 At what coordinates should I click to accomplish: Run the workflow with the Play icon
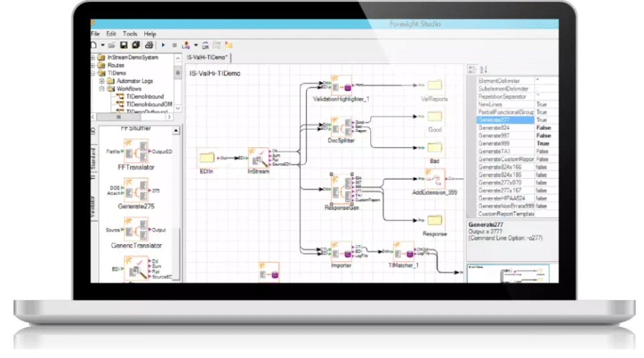pyautogui.click(x=163, y=45)
